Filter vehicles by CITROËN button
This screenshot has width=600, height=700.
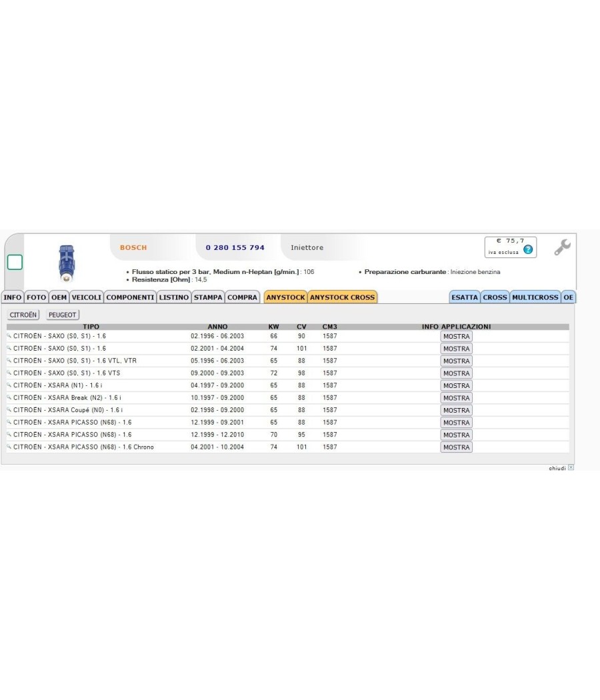click(x=23, y=315)
